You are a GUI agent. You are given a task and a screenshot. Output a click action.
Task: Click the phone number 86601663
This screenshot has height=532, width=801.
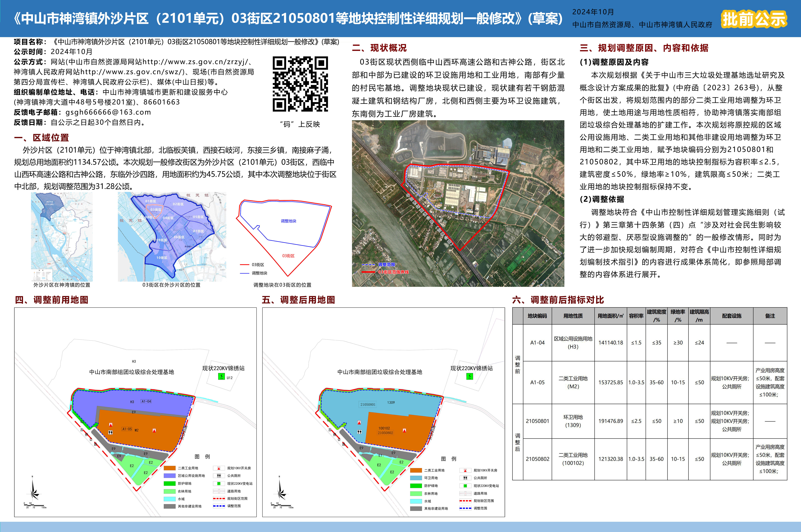[162, 102]
